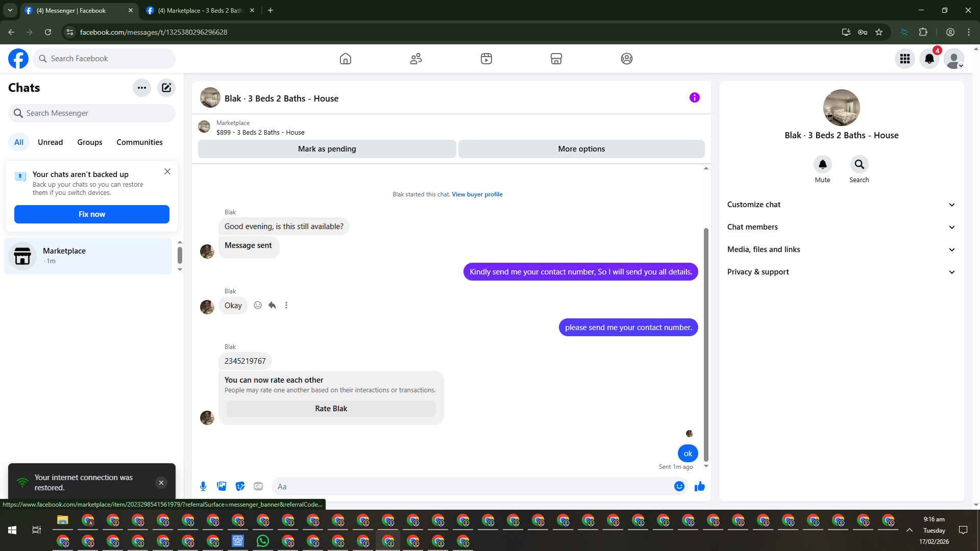Attach a photo file to message
This screenshot has height=551, width=980.
tap(222, 486)
